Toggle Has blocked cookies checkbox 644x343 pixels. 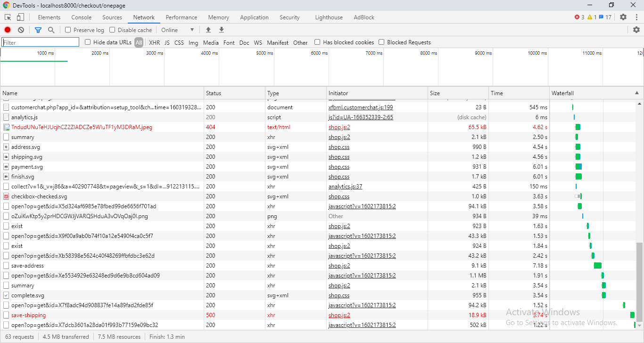click(317, 42)
